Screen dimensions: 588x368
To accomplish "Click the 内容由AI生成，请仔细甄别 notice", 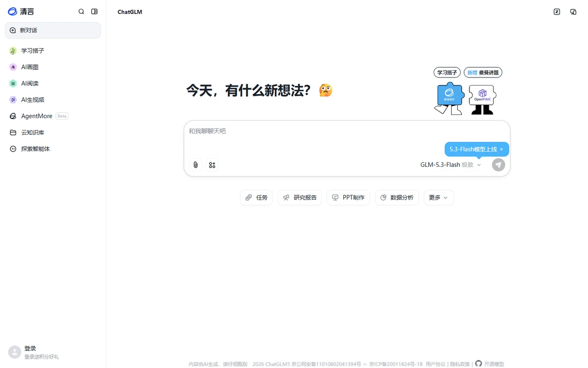I will (x=218, y=364).
